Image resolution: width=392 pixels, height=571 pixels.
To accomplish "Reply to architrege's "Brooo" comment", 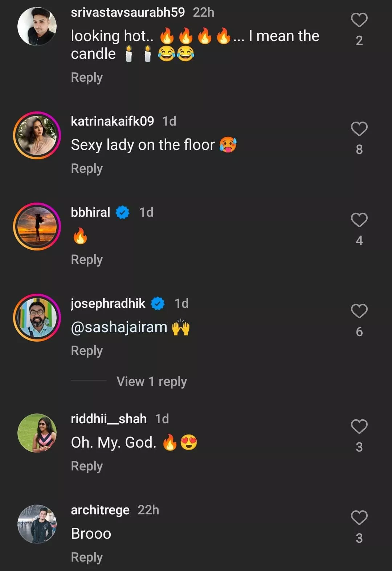I will click(87, 557).
